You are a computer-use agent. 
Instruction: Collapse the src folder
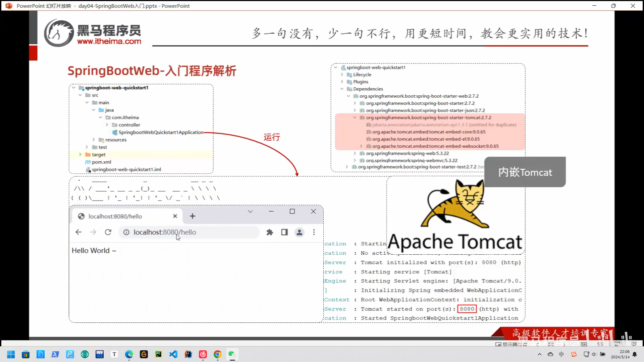coord(80,95)
